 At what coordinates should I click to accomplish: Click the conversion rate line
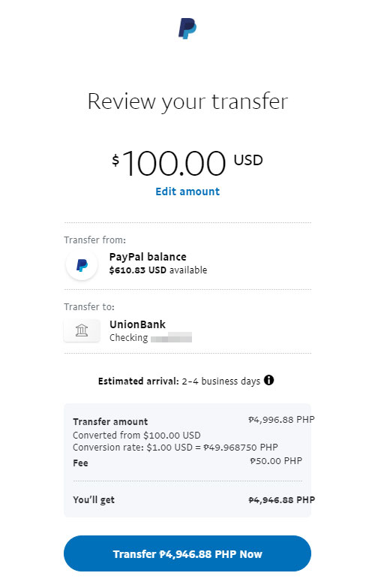[175, 448]
